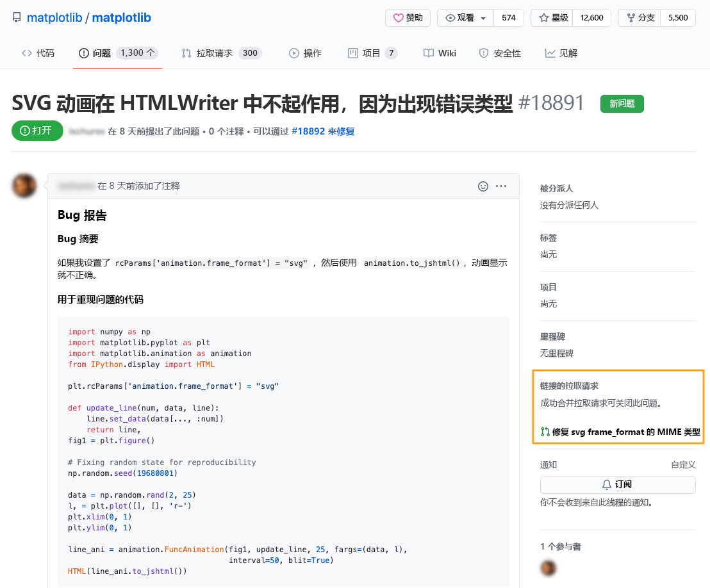Image resolution: width=710 pixels, height=588 pixels.
Task: Switch to the 代码 tab
Action: (x=38, y=53)
